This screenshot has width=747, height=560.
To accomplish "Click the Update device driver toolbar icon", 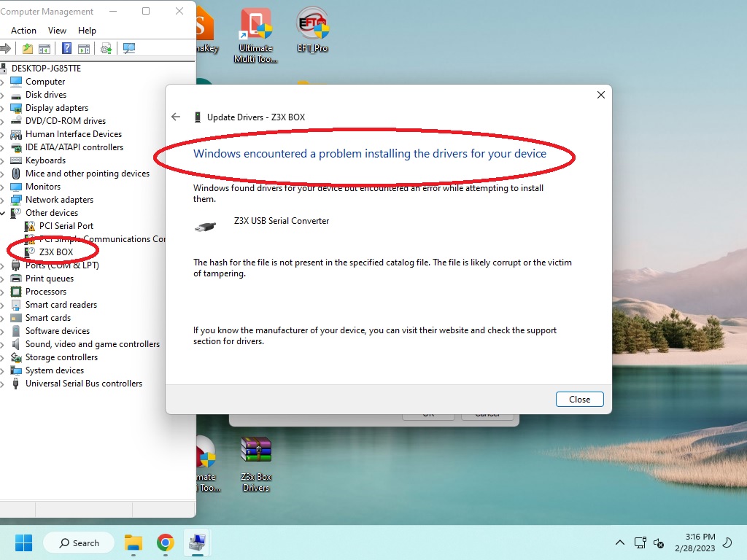I will click(x=107, y=48).
